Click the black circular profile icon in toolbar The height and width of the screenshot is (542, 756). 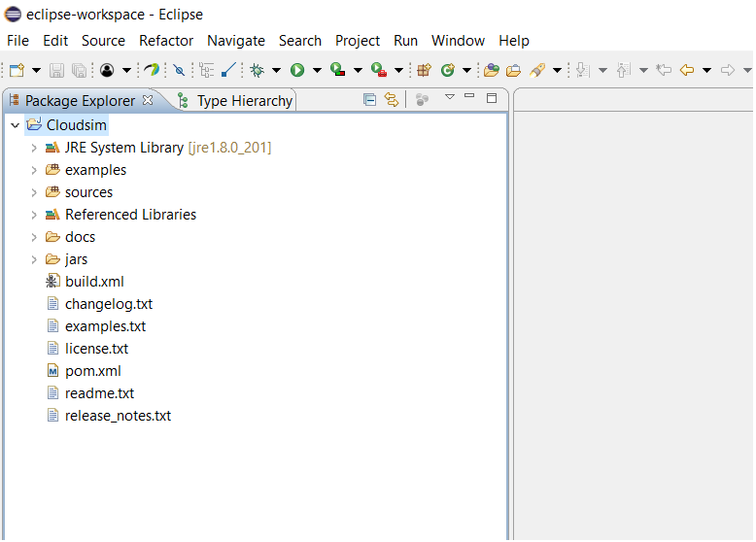(107, 70)
